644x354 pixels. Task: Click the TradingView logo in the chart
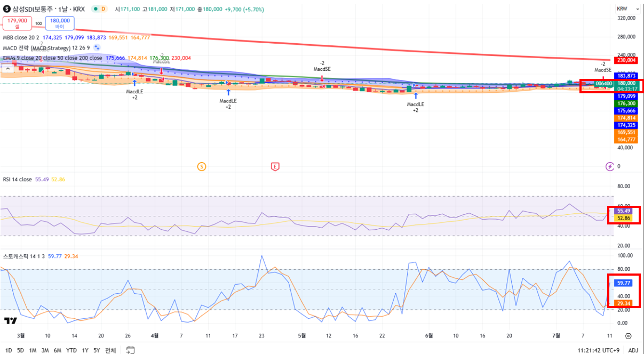pyautogui.click(x=10, y=321)
